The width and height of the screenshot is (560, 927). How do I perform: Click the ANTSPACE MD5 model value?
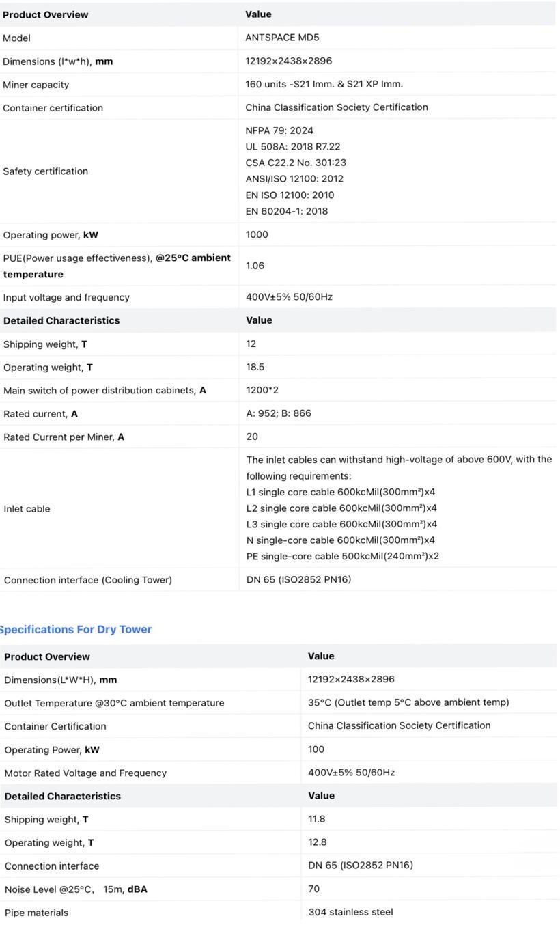click(x=282, y=38)
